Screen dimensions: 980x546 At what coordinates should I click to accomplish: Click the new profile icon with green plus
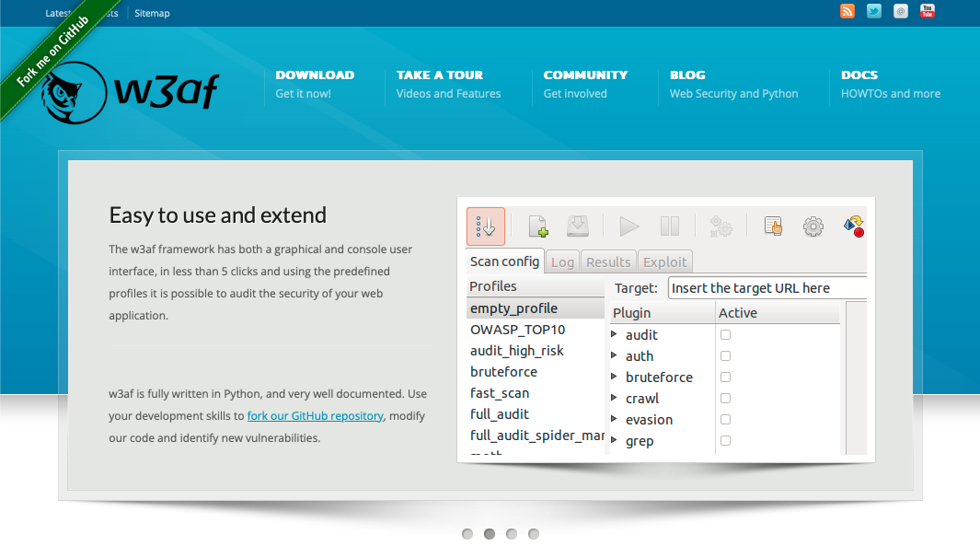tap(538, 227)
